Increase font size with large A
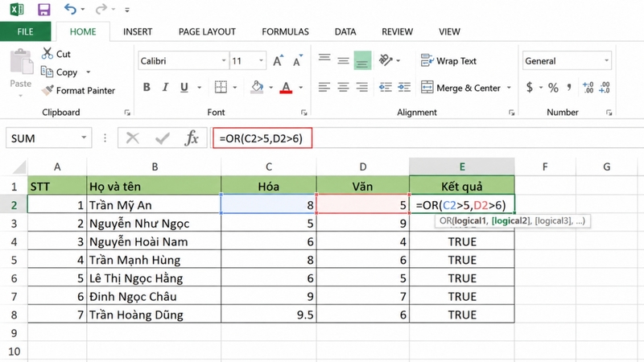 coord(278,61)
